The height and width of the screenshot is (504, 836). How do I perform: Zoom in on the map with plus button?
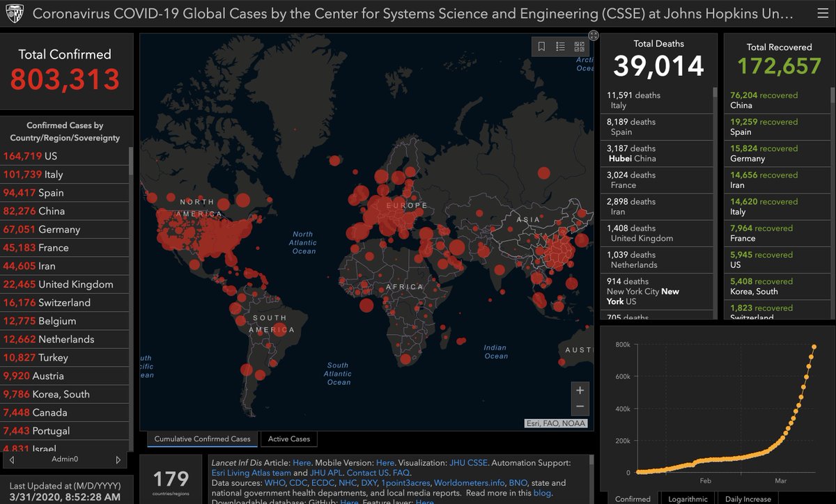580,390
